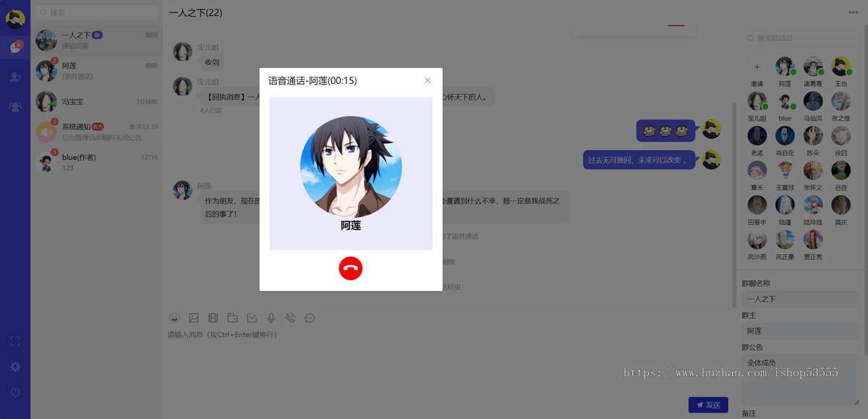Open the three-dot more menu in header
Screen dimensions: 868x419
[854, 12]
